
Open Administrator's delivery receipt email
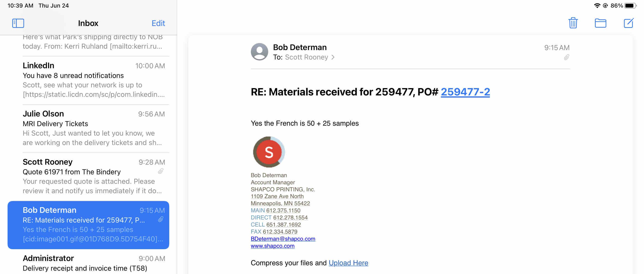94,263
